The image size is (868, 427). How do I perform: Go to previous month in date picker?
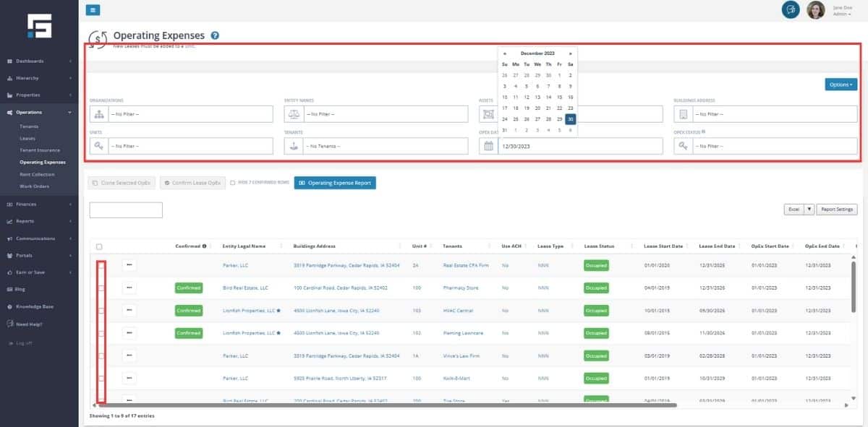[505, 53]
